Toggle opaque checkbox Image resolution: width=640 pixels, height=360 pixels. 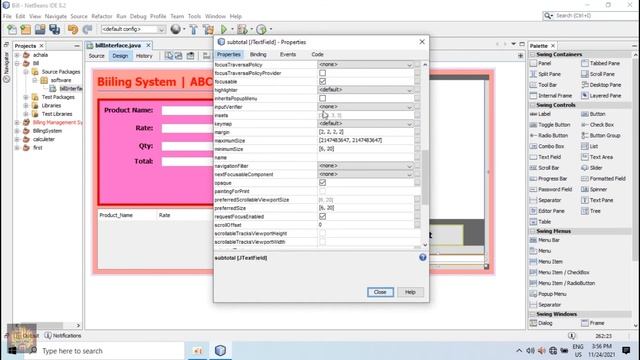pyautogui.click(x=322, y=182)
